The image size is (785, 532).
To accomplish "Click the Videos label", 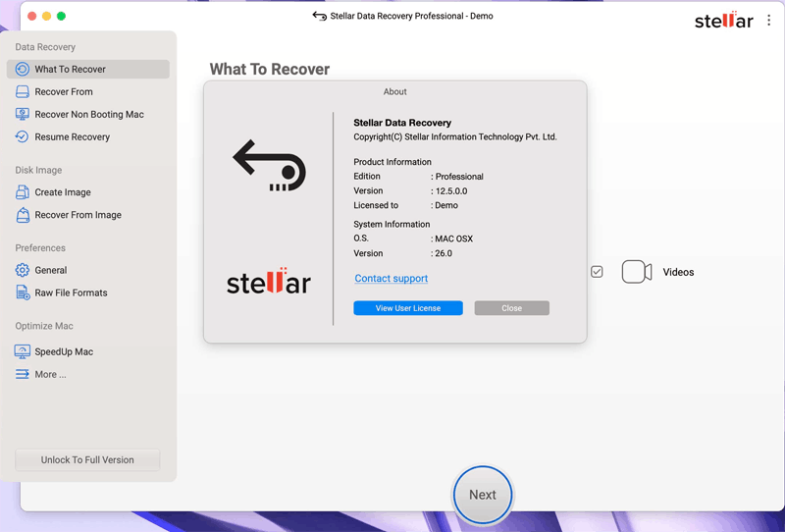I will [x=678, y=272].
